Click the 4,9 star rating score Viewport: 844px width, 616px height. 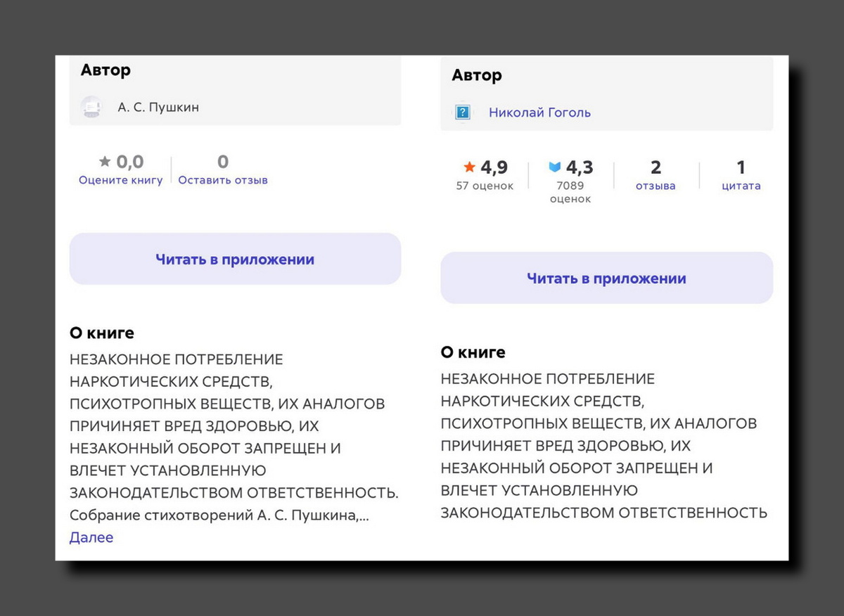(x=494, y=167)
